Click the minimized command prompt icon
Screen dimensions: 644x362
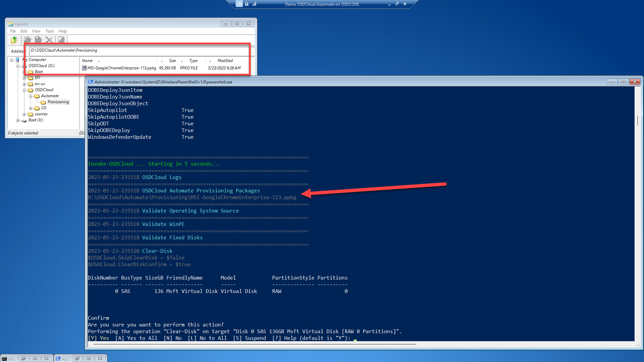coord(4,359)
